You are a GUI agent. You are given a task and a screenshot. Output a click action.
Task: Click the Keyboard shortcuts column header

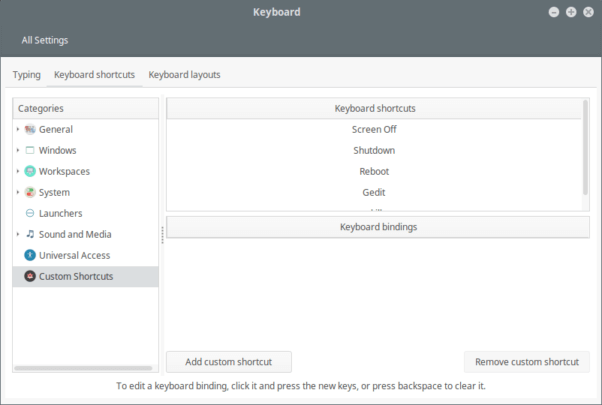(374, 108)
